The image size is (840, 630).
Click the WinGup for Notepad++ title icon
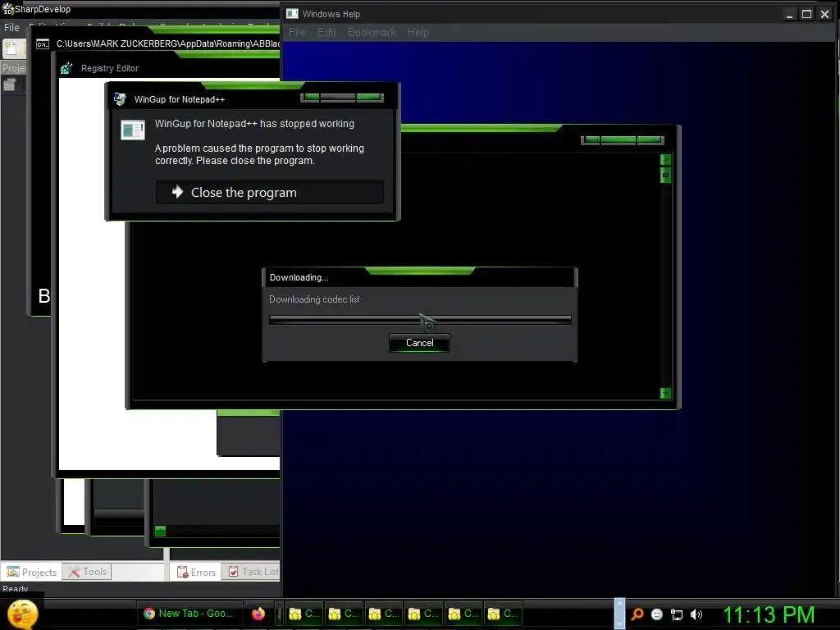point(120,99)
